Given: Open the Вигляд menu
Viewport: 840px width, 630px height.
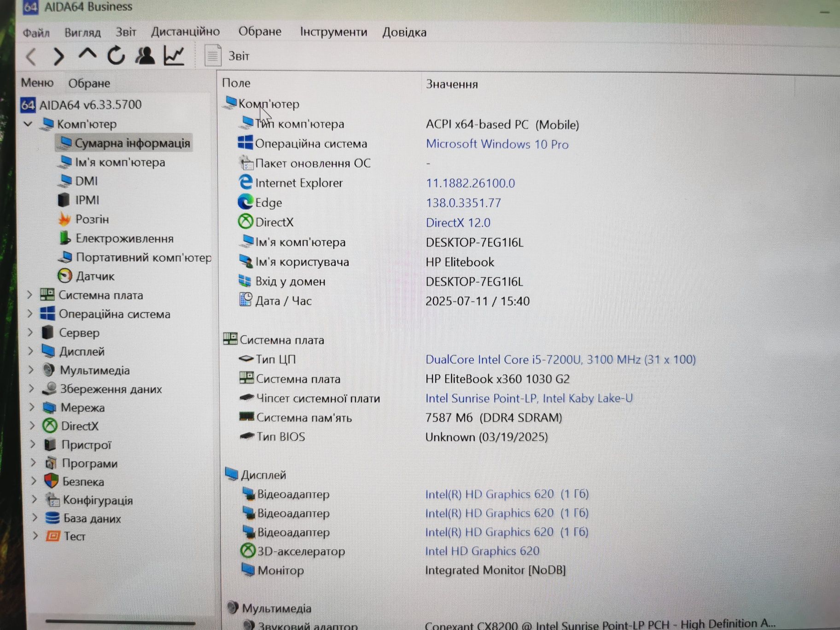Looking at the screenshot, I should coord(82,32).
